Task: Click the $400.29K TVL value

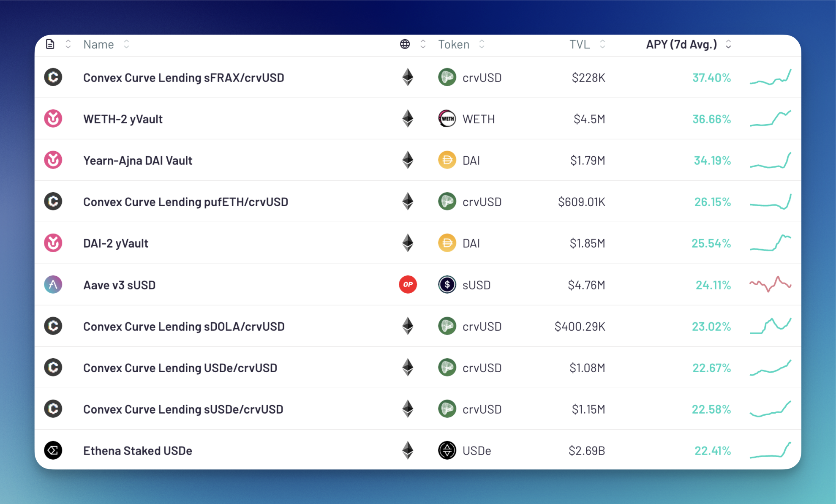Action: pos(580,327)
